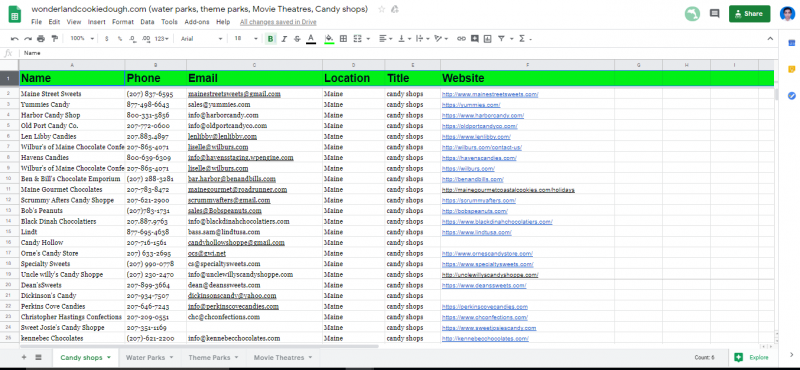This screenshot has height=370, width=800.
Task: Create a filter
Action: 501,39
